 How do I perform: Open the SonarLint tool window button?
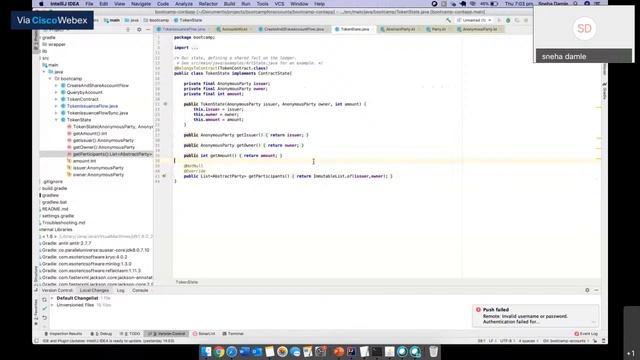pos(204,334)
